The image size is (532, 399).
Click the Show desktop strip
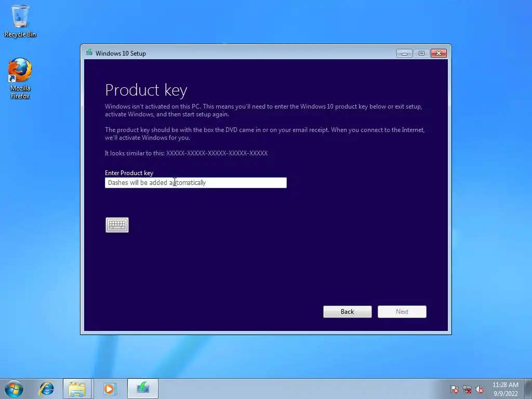[x=528, y=389]
